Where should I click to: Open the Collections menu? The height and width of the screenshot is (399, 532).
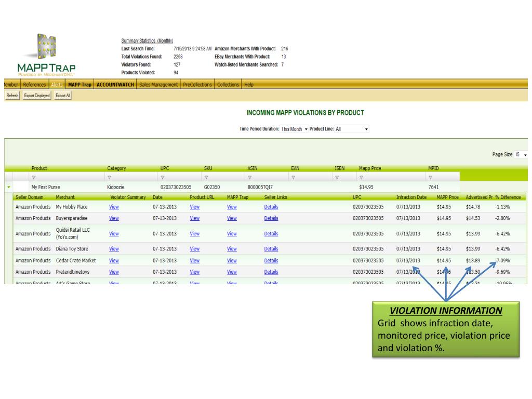tap(228, 85)
